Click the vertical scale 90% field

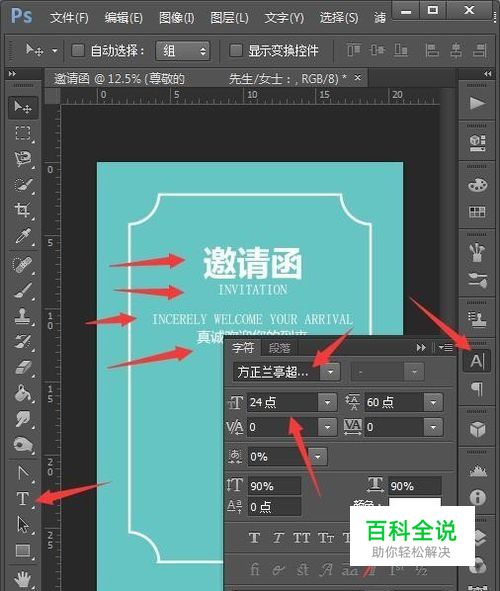274,486
